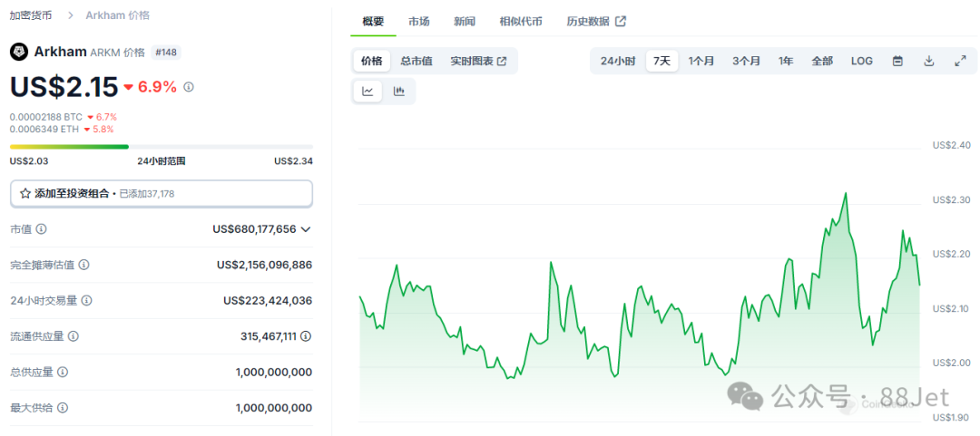980x436 pixels.
Task: Click the 24h range progress bar
Action: click(162, 147)
